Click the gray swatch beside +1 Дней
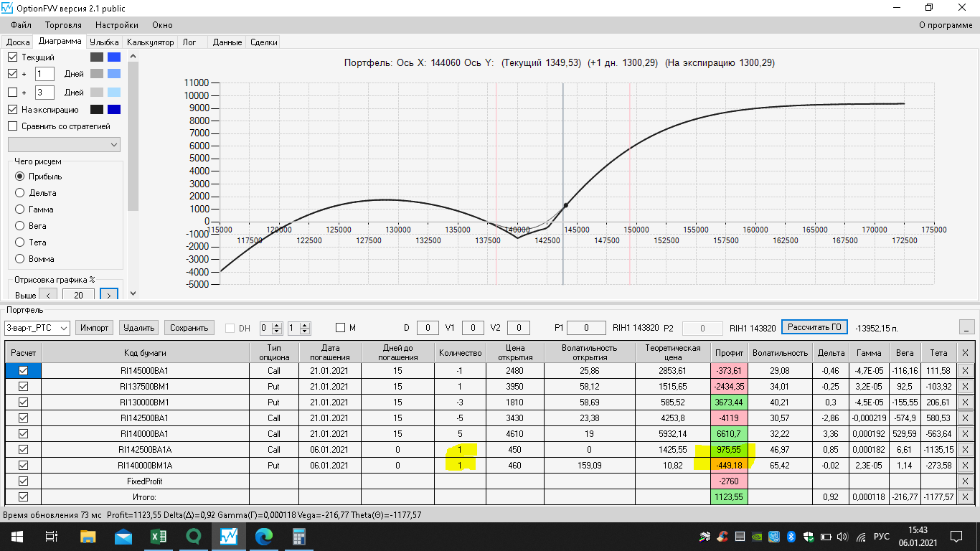Viewport: 980px width, 551px height. (97, 74)
